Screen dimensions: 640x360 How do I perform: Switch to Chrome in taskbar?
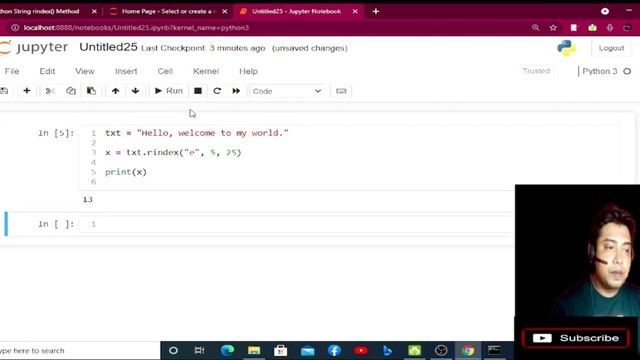[468, 350]
